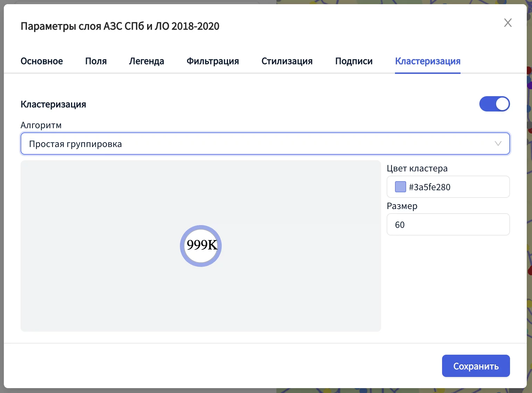
Task: Select the Фильтрация tab
Action: coord(213,61)
